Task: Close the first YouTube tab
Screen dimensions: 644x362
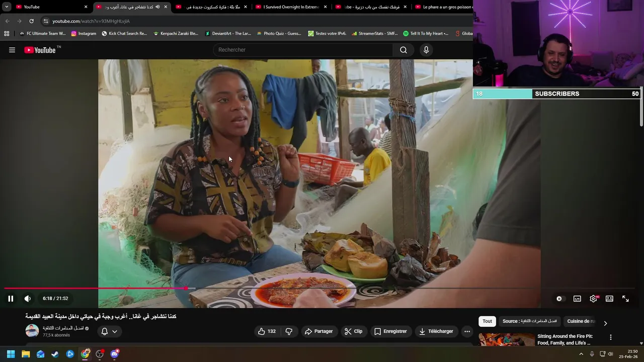Action: 86,7
